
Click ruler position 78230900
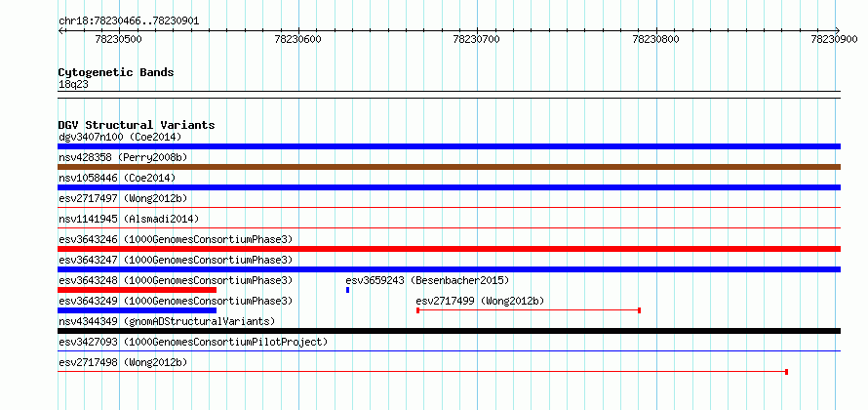click(834, 39)
